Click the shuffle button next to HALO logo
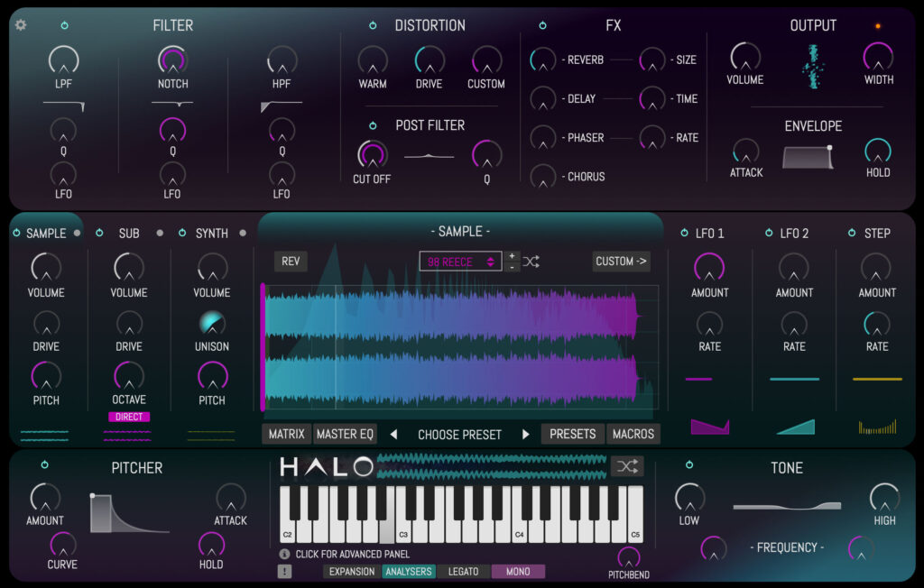 coord(628,466)
